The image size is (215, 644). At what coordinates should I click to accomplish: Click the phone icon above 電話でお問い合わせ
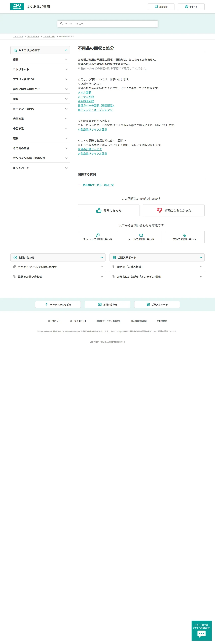[185, 235]
